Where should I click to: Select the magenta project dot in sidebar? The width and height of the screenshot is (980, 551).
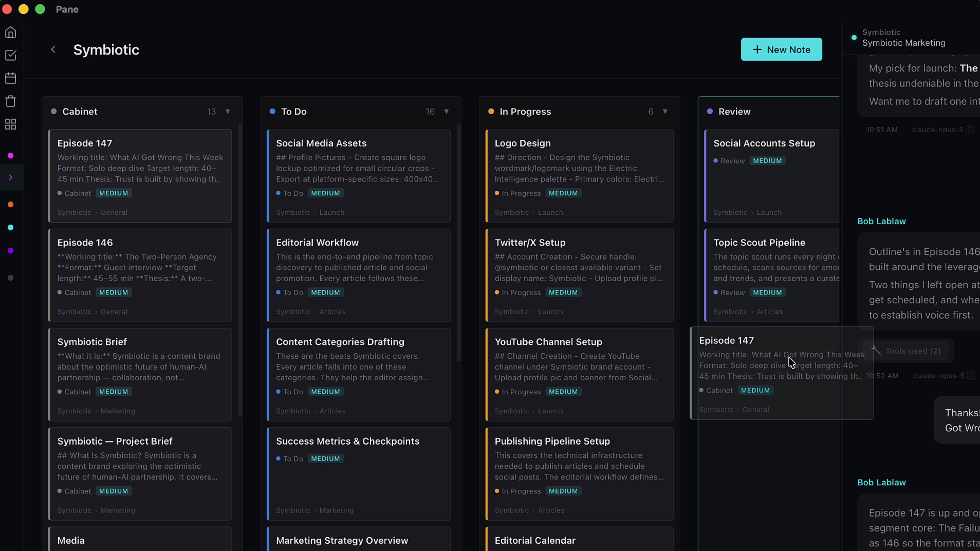click(x=11, y=155)
